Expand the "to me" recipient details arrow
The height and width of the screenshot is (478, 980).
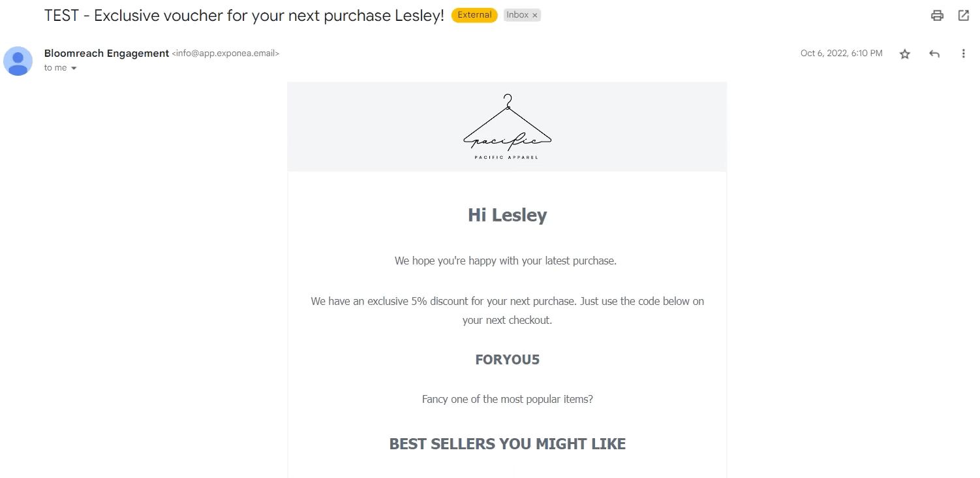point(74,69)
